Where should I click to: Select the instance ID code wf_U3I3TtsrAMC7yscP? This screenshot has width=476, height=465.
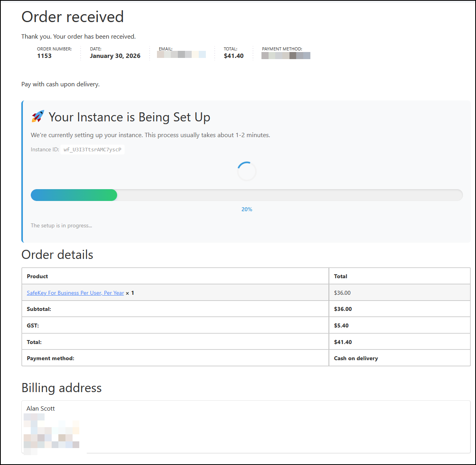point(93,150)
